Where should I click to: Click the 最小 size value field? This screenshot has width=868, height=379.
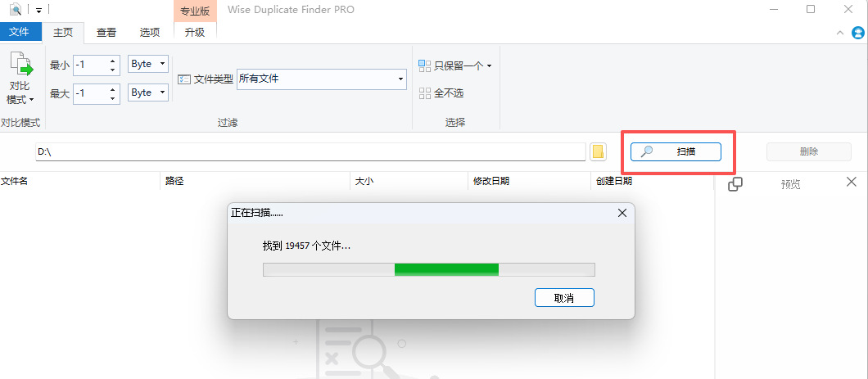(x=89, y=65)
